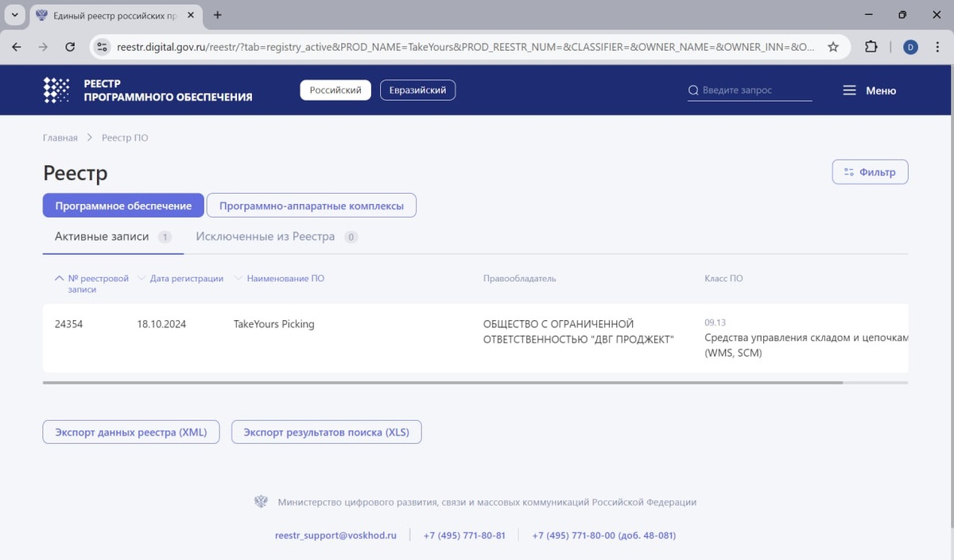This screenshot has width=954, height=560.
Task: Click registry record number 24354
Action: tap(68, 324)
